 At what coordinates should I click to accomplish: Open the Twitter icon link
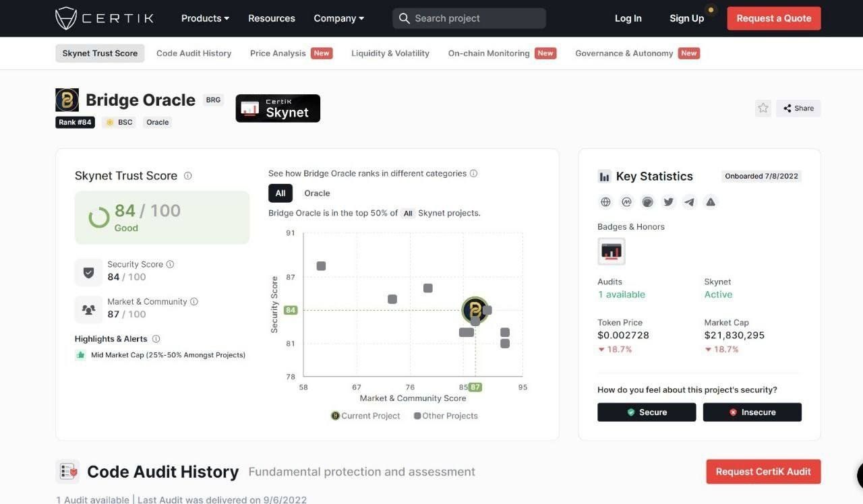[668, 201]
